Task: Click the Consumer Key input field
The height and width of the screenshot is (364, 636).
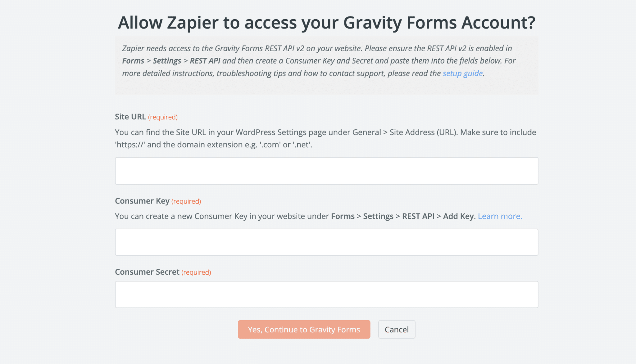Action: (326, 242)
